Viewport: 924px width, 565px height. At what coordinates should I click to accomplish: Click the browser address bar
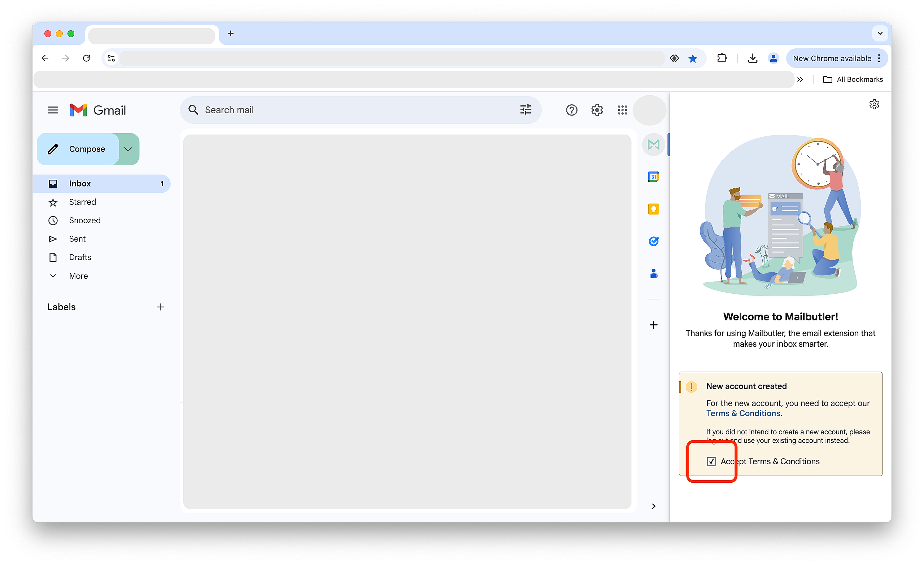392,58
